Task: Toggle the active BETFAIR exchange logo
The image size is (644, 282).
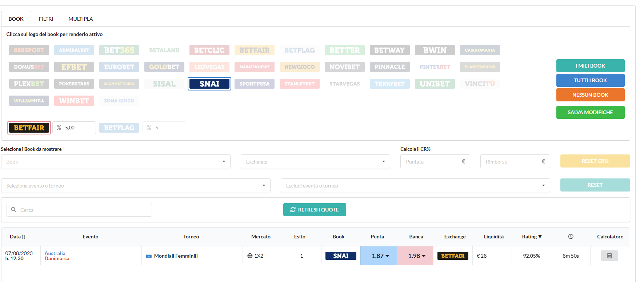Action: [x=29, y=128]
